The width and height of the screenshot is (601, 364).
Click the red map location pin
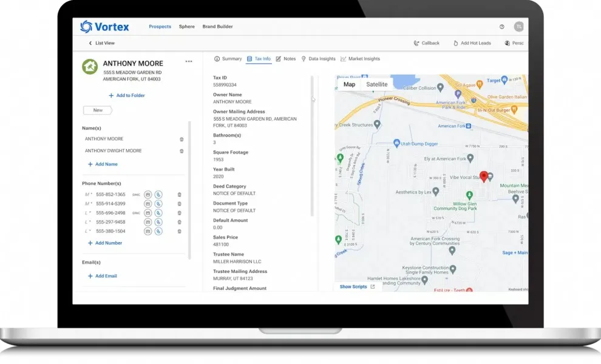(x=484, y=176)
